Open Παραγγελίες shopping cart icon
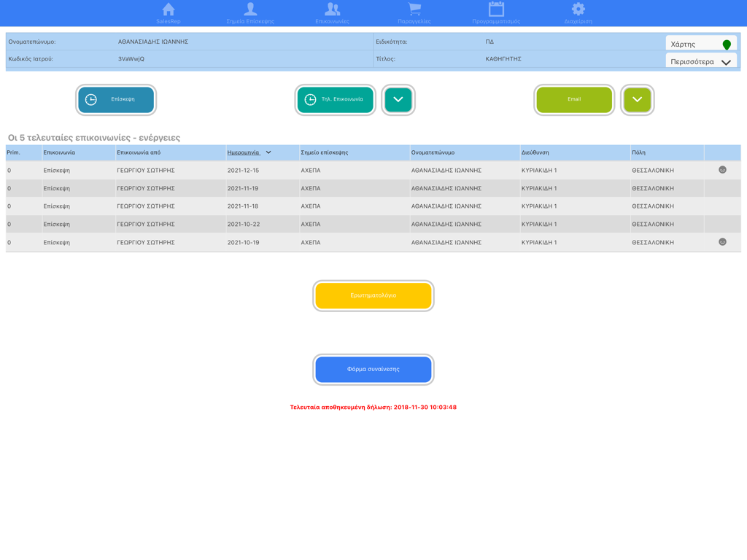This screenshot has width=747, height=560. 414,9
